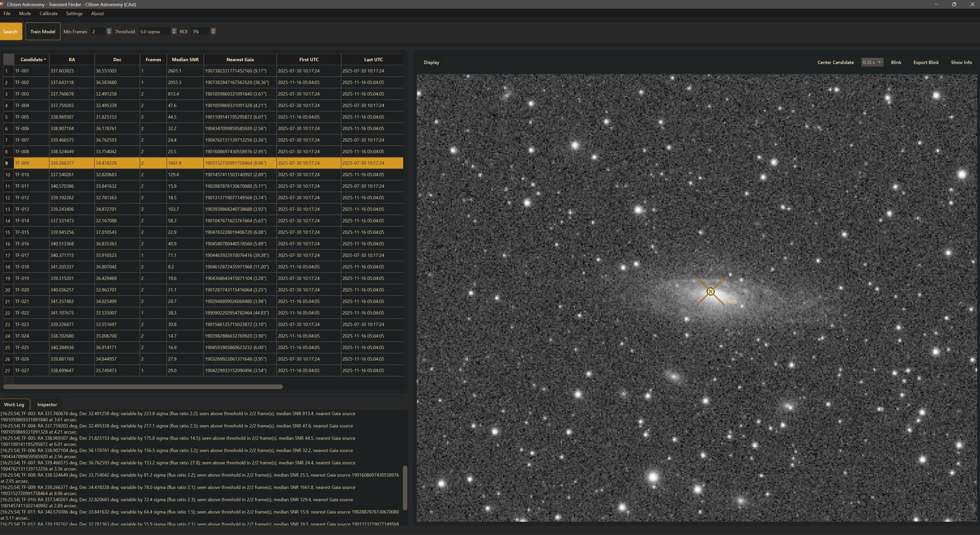Click the Work Log vertical scrollbar
The width and height of the screenshot is (980, 535).
coord(405,487)
